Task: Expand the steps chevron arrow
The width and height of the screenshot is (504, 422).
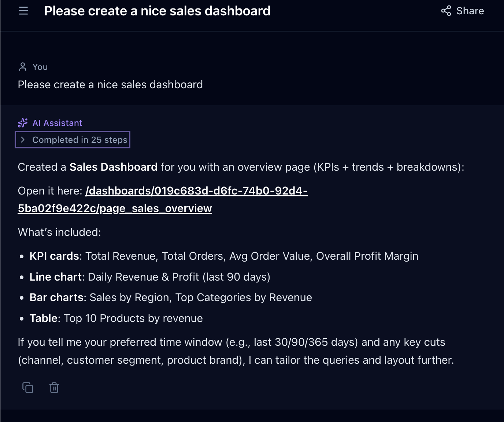Action: pyautogui.click(x=23, y=140)
